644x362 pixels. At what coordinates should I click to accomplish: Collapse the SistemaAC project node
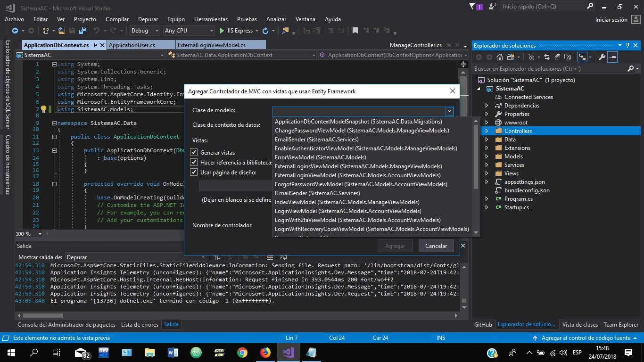pyautogui.click(x=479, y=89)
